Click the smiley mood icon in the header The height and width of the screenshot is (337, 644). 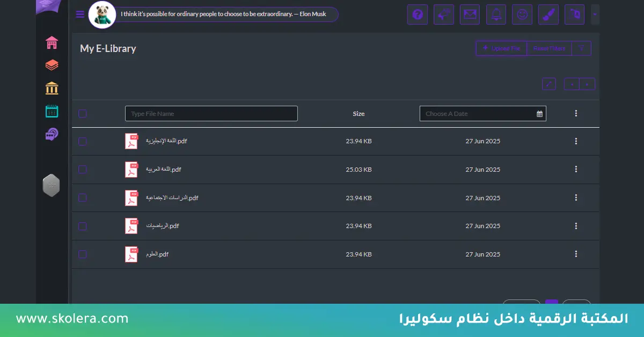(522, 14)
